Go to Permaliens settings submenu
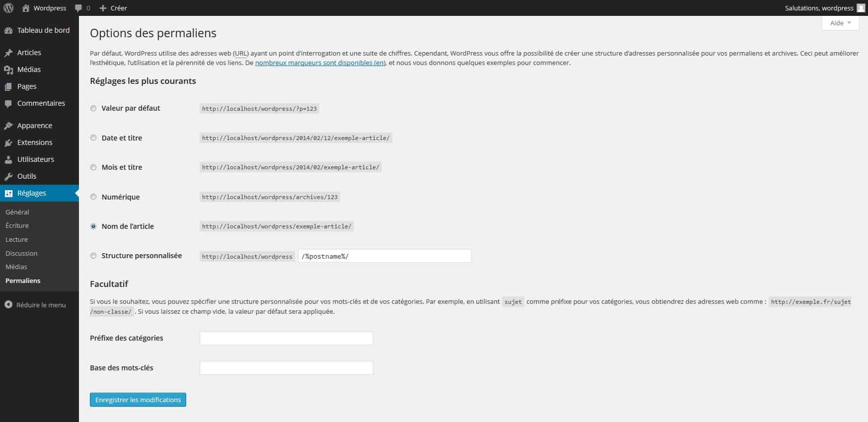The height and width of the screenshot is (422, 868). click(x=23, y=281)
